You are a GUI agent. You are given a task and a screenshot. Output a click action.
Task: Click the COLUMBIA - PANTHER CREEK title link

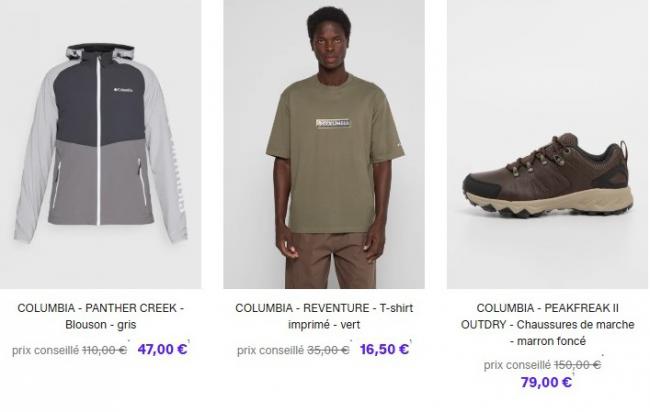tap(101, 316)
